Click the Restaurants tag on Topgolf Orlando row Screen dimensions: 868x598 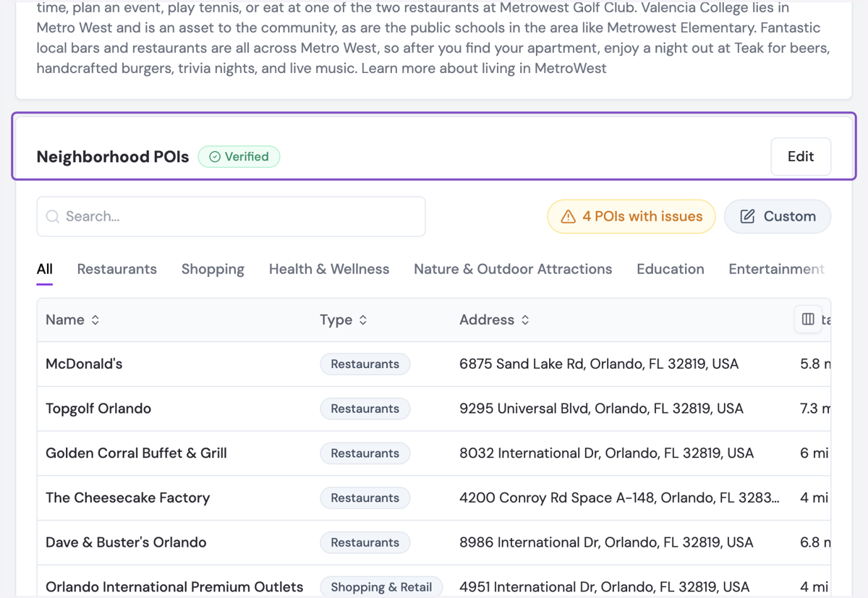[365, 409]
